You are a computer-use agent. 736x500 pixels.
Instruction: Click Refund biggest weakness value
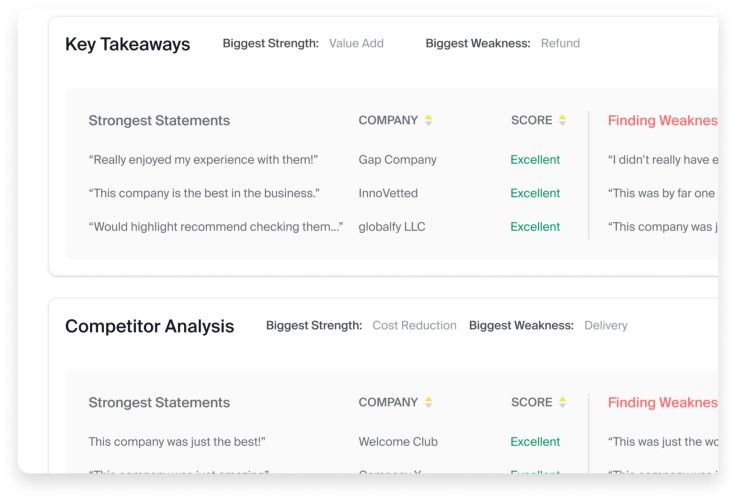click(560, 44)
